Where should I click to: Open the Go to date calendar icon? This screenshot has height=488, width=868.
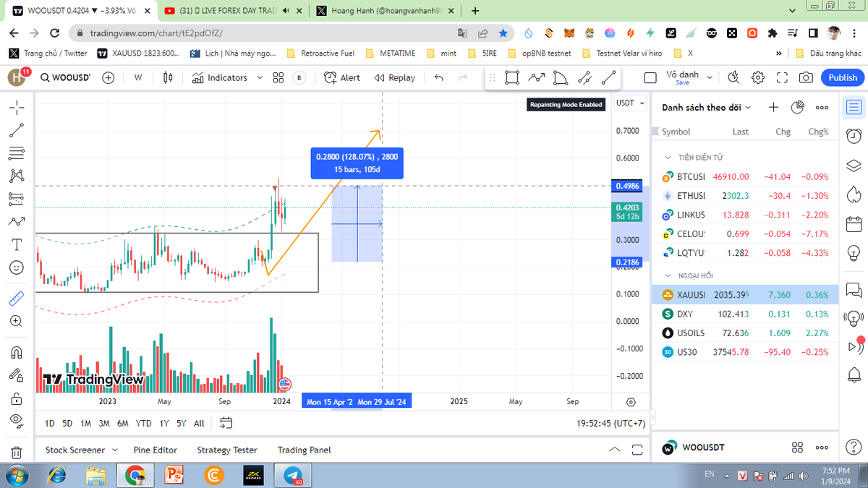tap(226, 423)
